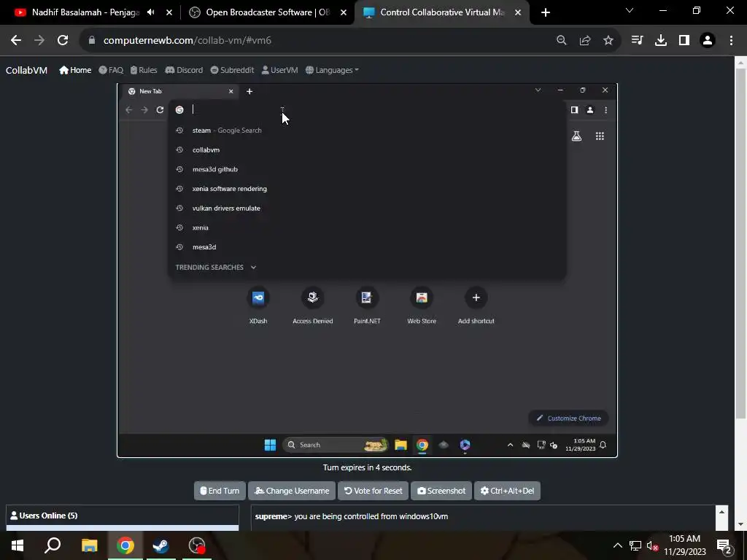Open the VM Chrome side panel icon

click(575, 110)
